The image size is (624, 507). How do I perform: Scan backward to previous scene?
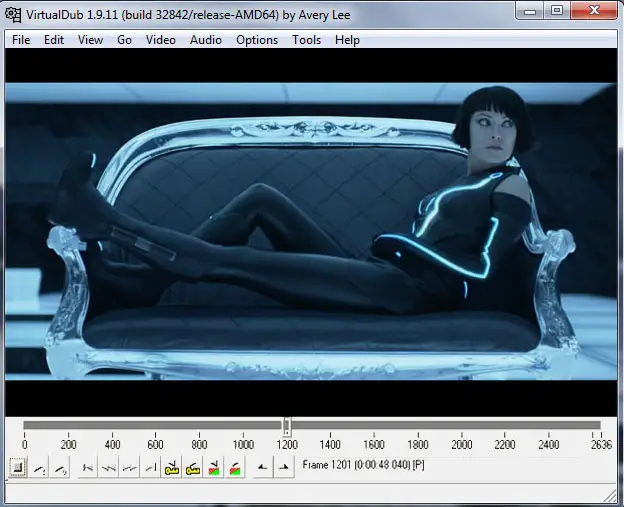coord(214,467)
